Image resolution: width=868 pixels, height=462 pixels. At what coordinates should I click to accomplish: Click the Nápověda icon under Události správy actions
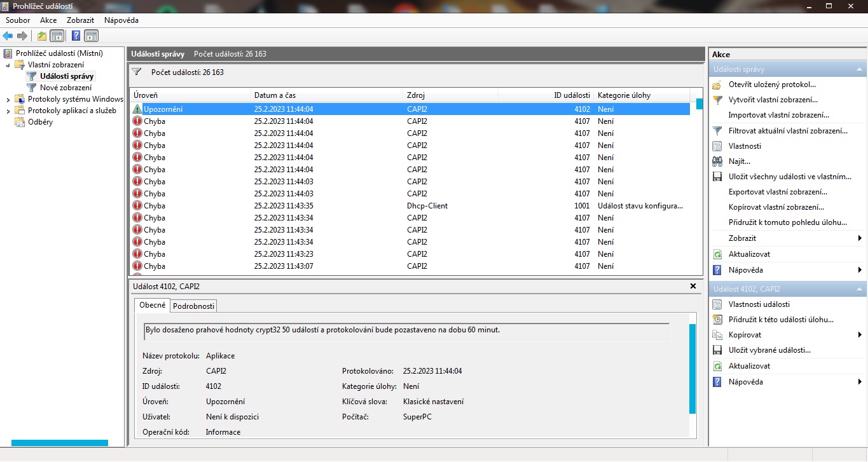(x=717, y=270)
